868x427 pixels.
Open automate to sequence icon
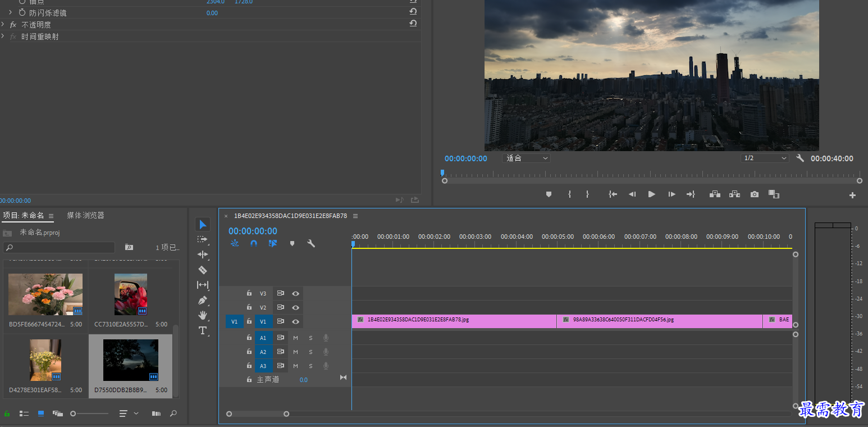click(x=157, y=414)
